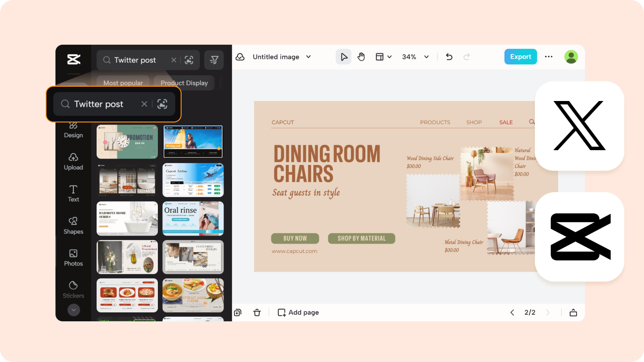Screen dimensions: 644x362
Task: Select the Wood Dining Side Chair label
Action: click(x=430, y=162)
